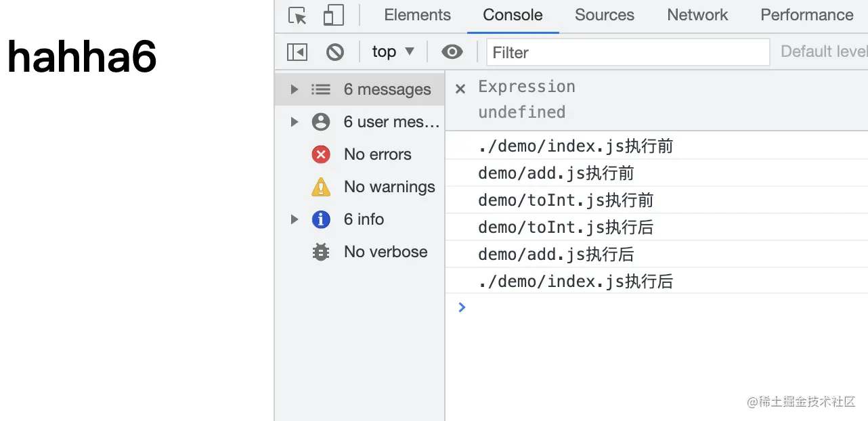868x421 pixels.
Task: Filter by 6 messages row
Action: [x=360, y=89]
